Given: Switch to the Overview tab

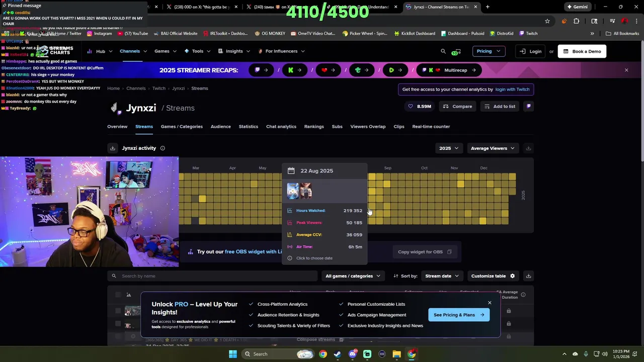Looking at the screenshot, I should click(117, 127).
